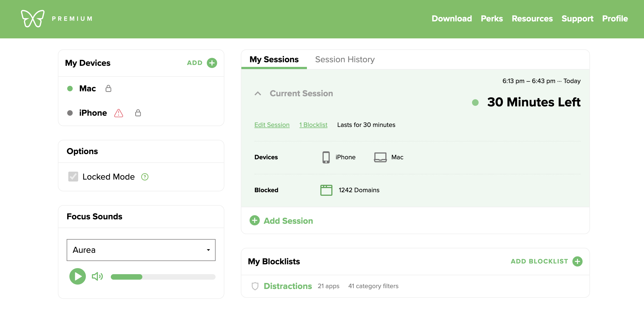This screenshot has width=644, height=312.
Task: Click the green plus to add device
Action: (x=212, y=63)
